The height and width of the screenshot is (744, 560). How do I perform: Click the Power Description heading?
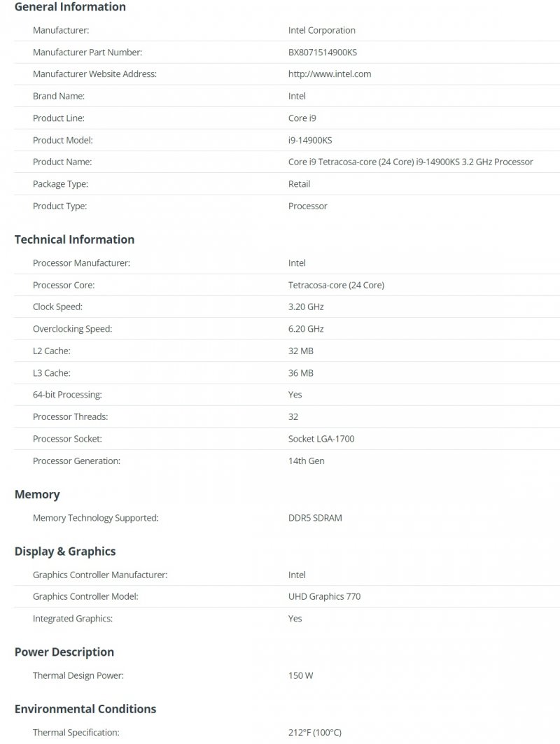(x=64, y=652)
